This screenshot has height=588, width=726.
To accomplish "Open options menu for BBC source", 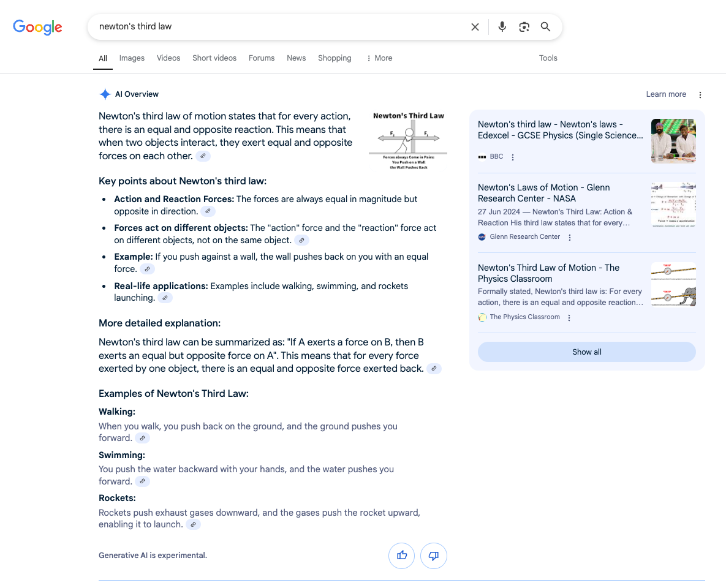I will click(x=513, y=157).
